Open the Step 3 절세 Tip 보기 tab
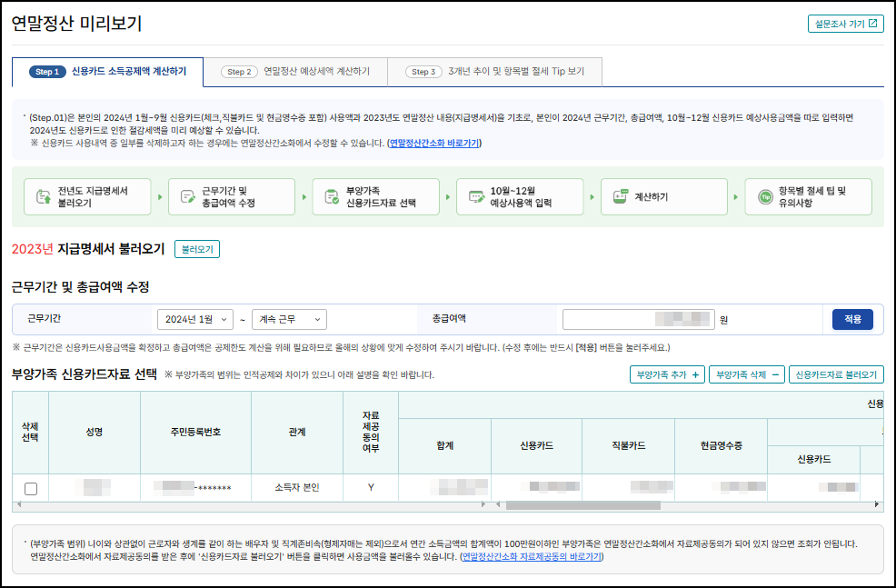 coord(496,71)
